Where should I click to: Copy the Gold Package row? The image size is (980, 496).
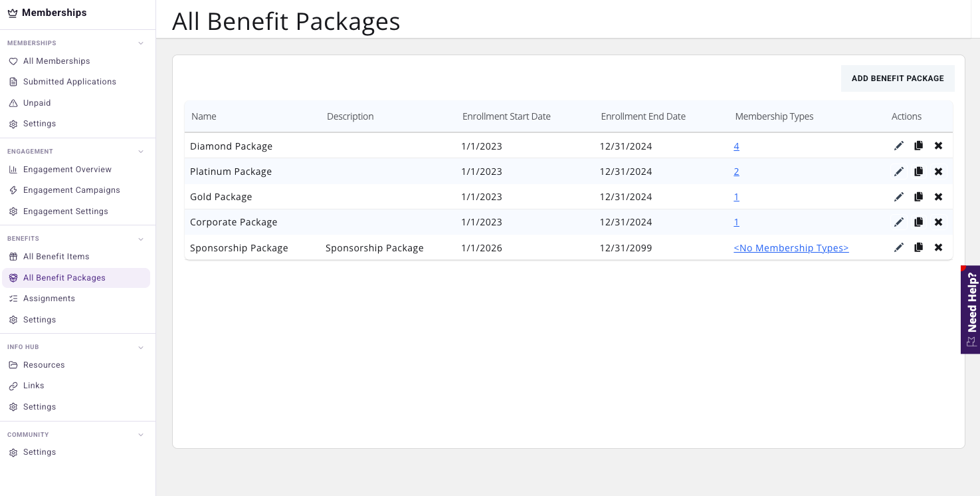[918, 197]
